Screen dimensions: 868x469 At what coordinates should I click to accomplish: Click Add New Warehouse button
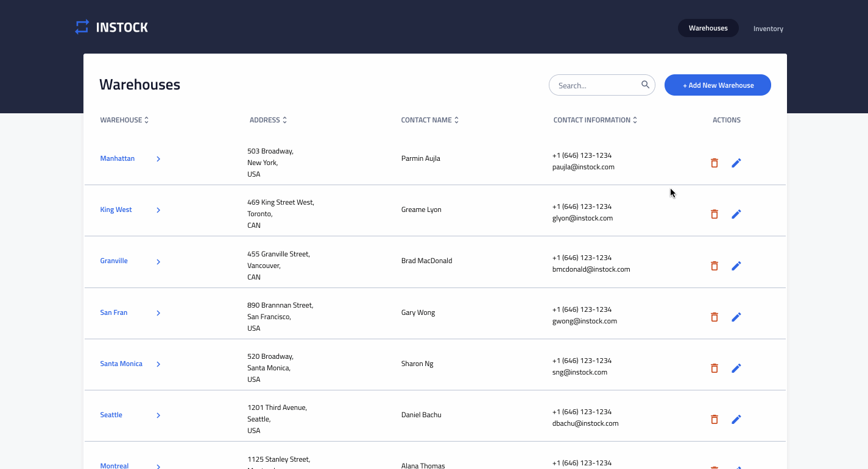point(718,85)
